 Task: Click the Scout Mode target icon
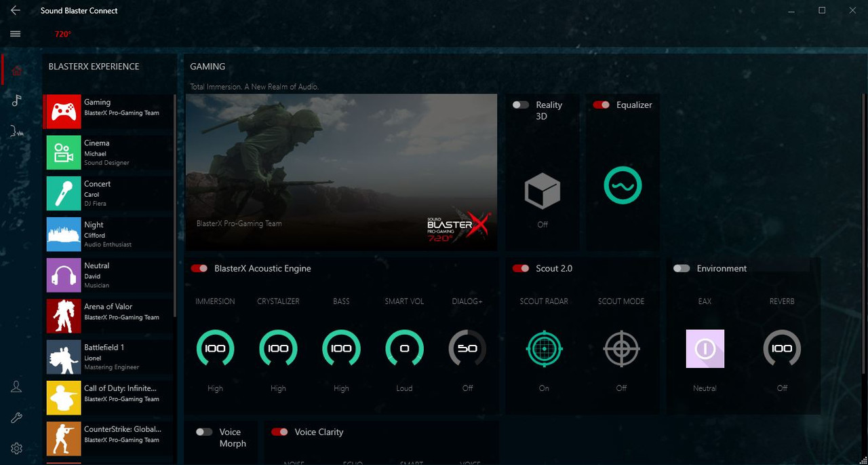(621, 349)
